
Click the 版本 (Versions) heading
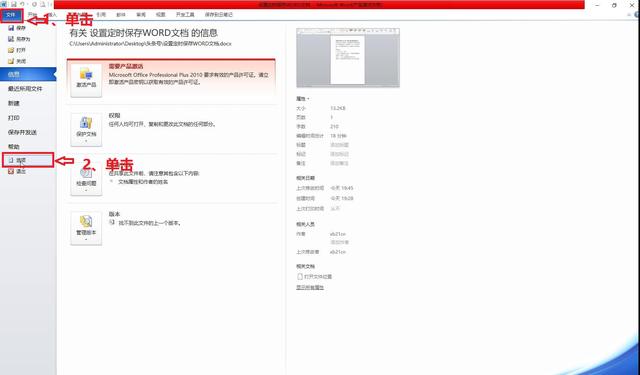pos(114,214)
